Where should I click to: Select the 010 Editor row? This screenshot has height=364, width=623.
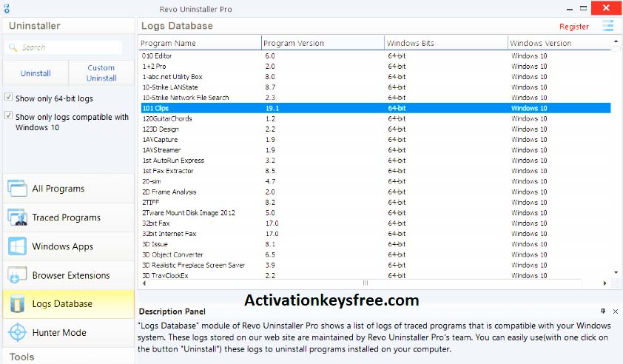[376, 56]
